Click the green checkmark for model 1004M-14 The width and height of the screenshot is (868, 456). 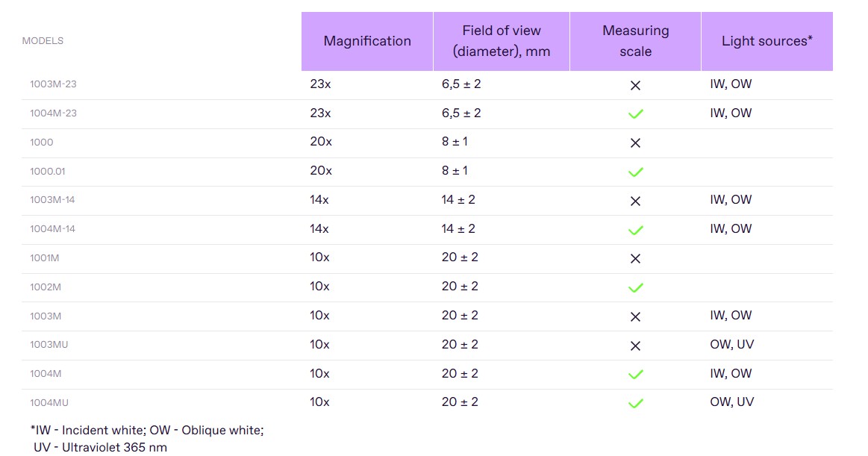coord(635,230)
